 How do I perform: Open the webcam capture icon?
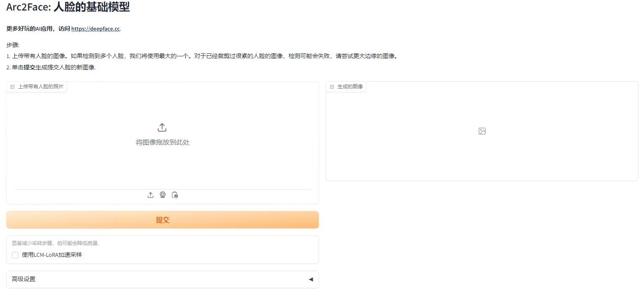tap(163, 195)
